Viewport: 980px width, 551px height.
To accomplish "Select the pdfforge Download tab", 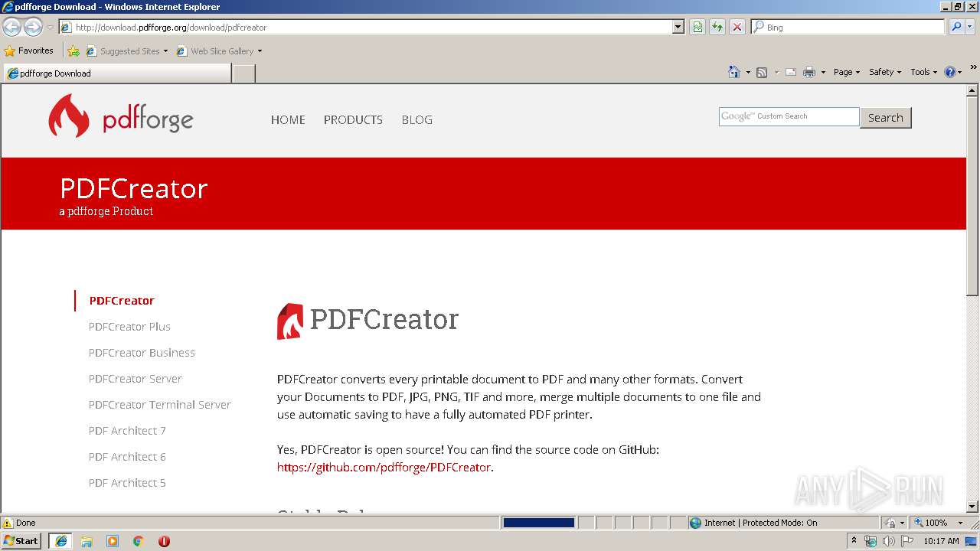I will (x=116, y=73).
